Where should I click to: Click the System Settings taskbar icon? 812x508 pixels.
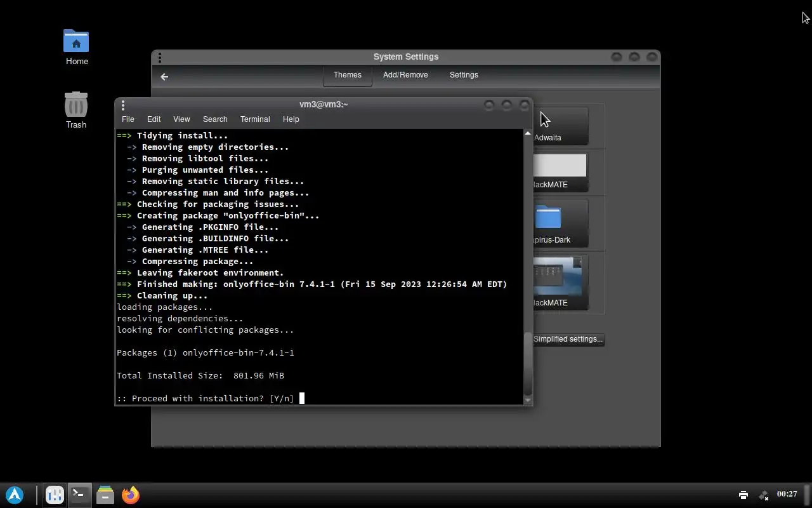(x=55, y=495)
